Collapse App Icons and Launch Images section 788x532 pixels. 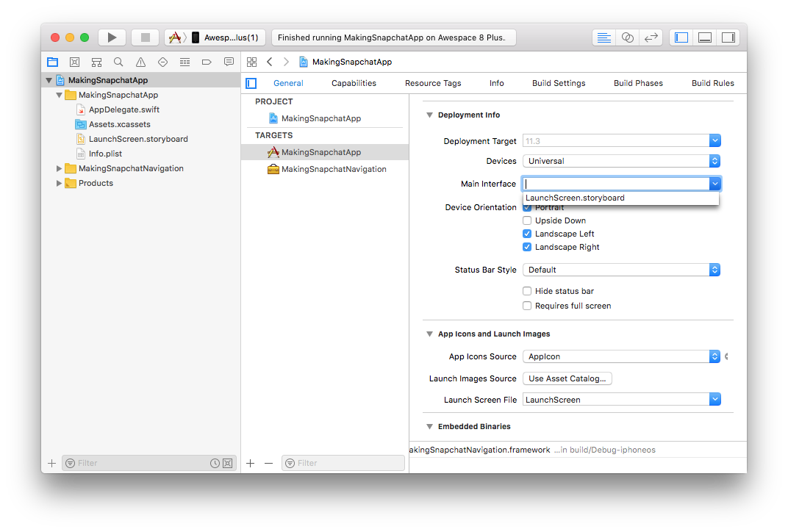point(430,334)
